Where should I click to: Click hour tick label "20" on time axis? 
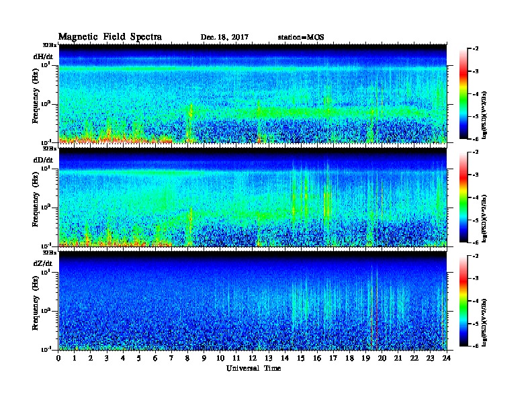click(382, 358)
